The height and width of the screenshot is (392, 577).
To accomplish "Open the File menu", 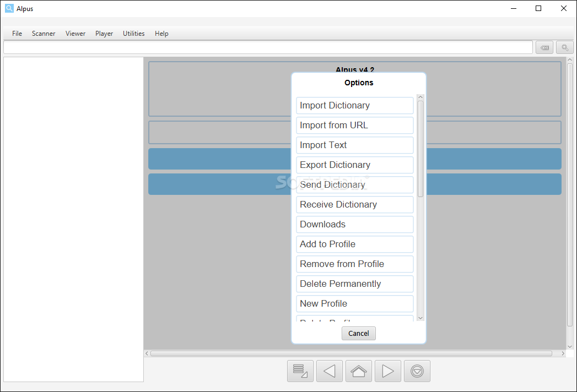I will (17, 34).
